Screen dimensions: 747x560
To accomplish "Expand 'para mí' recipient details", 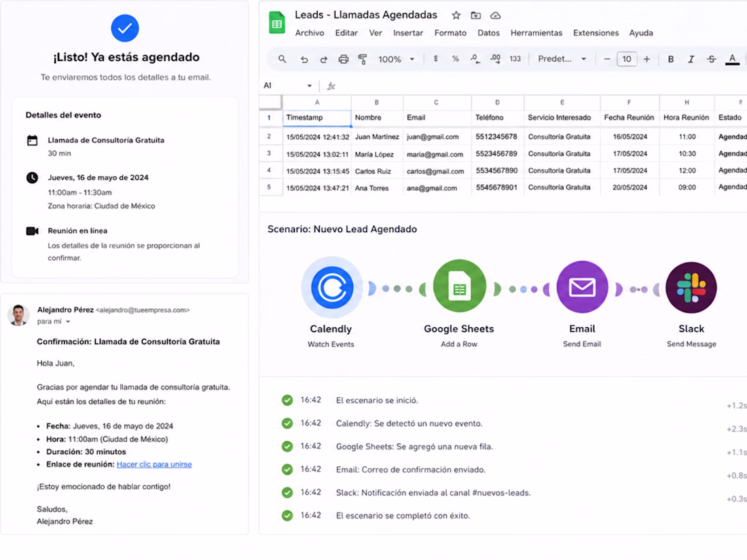I will [x=68, y=322].
